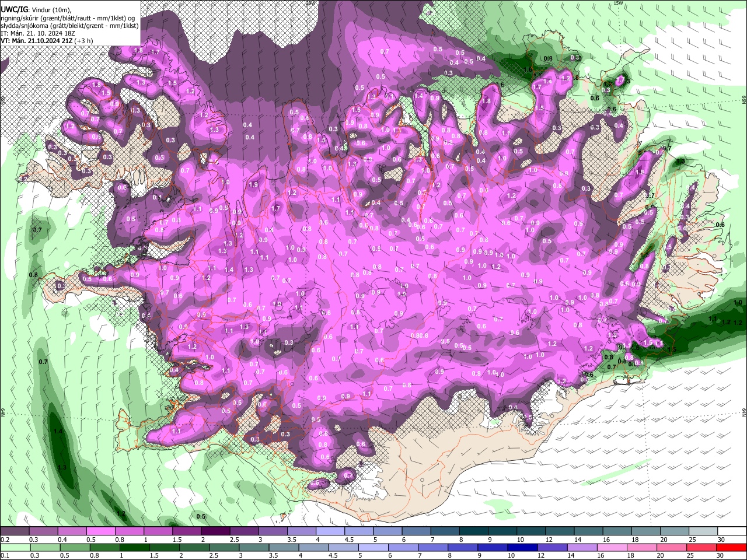747x560 pixels.
Task: Click the bright red swatch labeled 30
Action: point(732,547)
